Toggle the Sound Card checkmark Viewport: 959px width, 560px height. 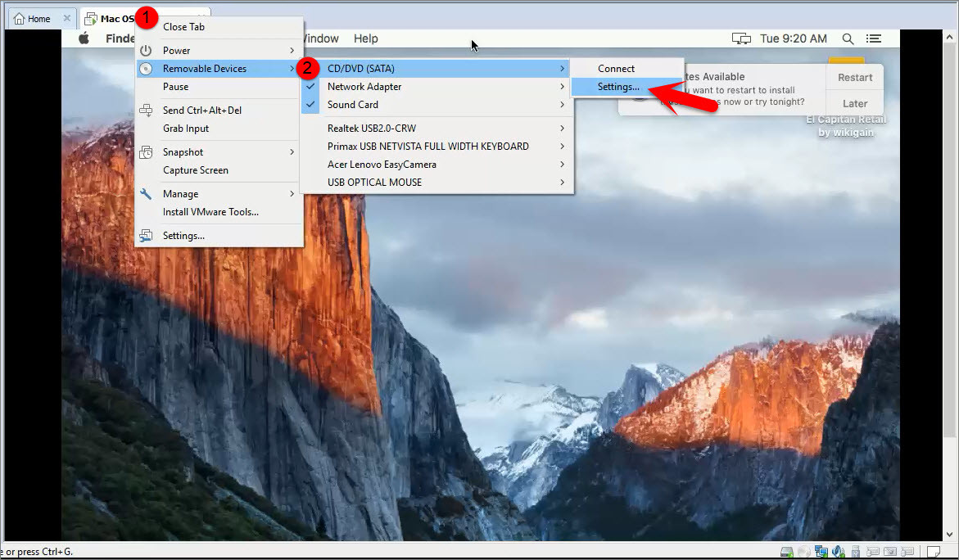coord(310,105)
